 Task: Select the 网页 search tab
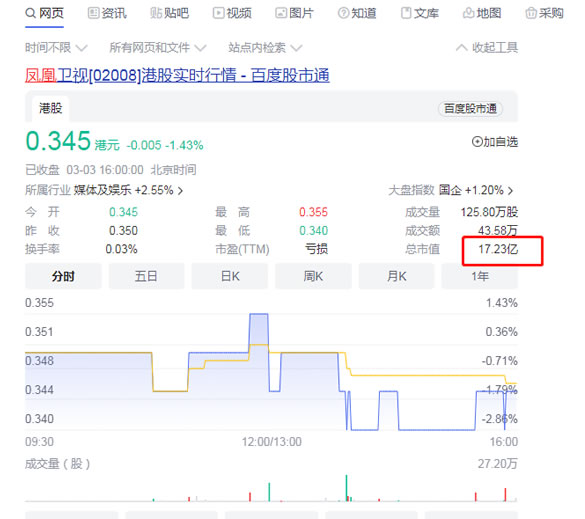coord(44,14)
